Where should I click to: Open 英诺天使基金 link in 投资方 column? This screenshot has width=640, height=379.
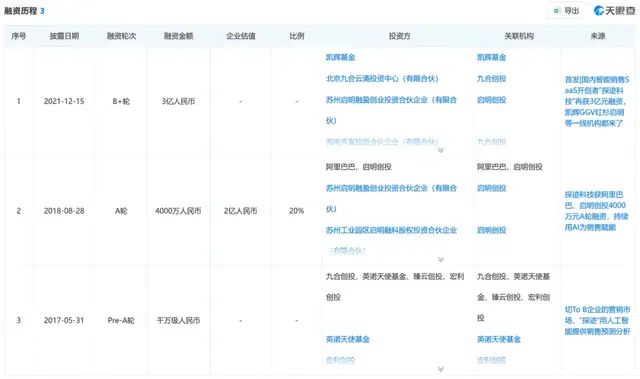tap(348, 339)
